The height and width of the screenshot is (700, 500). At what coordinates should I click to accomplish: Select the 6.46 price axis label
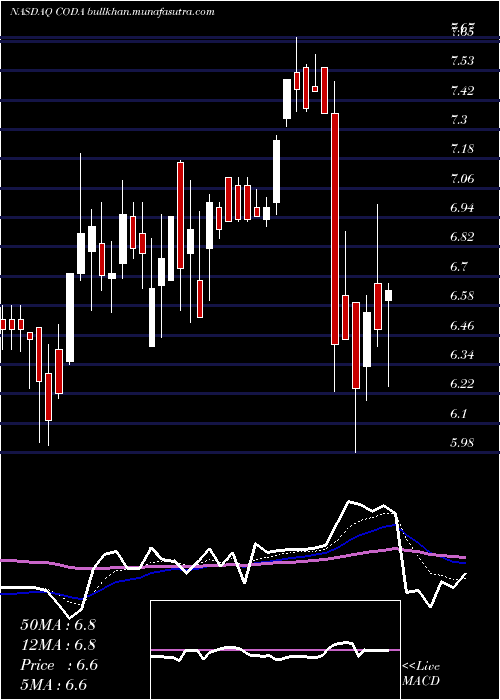pos(464,326)
